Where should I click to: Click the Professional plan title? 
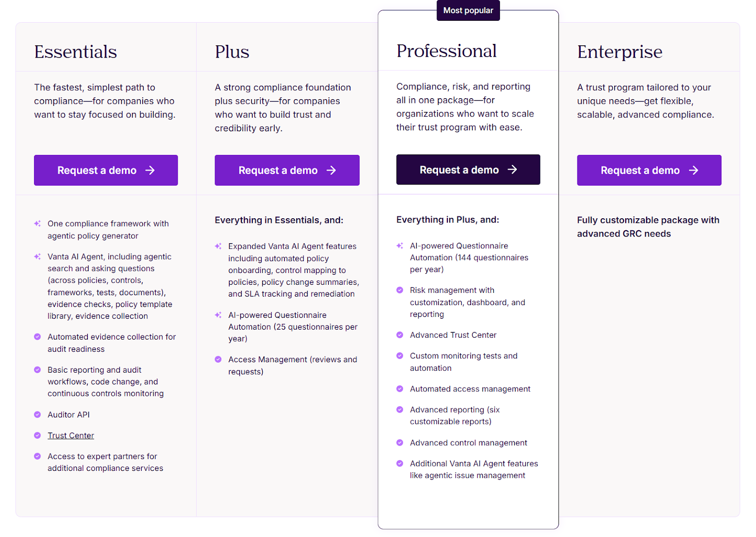coord(447,51)
